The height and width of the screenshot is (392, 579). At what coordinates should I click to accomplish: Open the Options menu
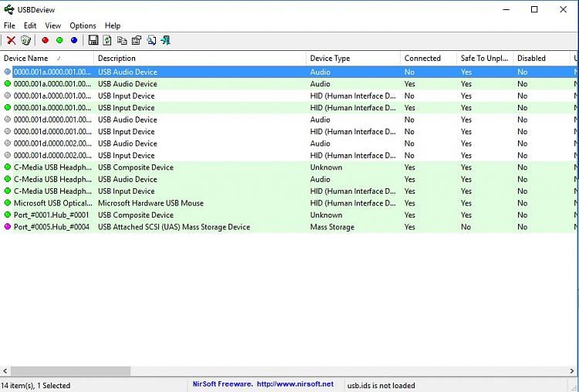pyautogui.click(x=83, y=25)
